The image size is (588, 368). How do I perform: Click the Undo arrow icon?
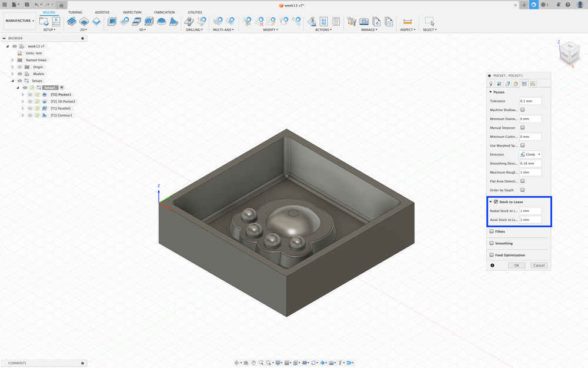(x=36, y=5)
